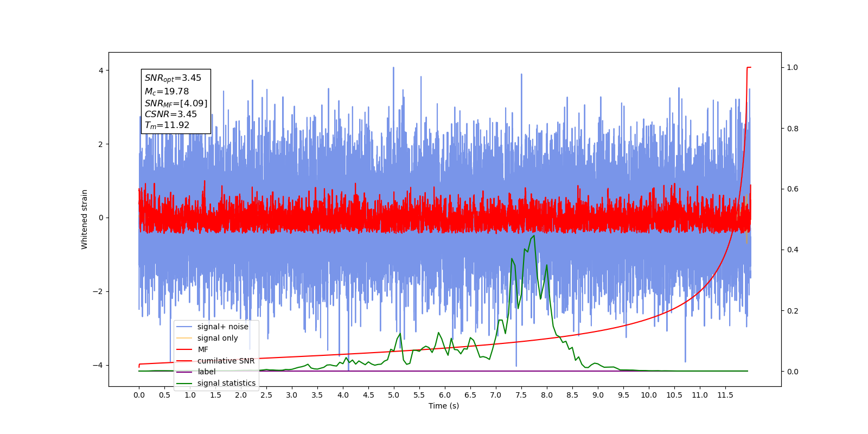
Task: Click the SNRMF=[4.09] annotation text
Action: coord(176,103)
